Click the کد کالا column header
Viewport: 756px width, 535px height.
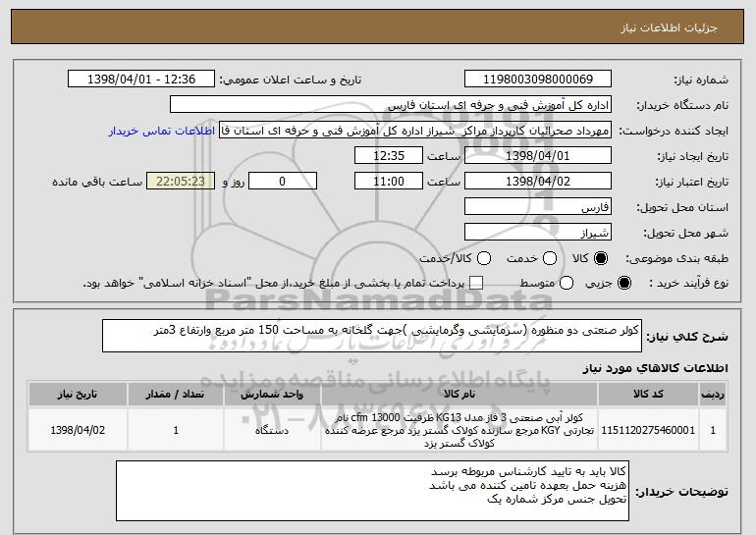coord(648,395)
